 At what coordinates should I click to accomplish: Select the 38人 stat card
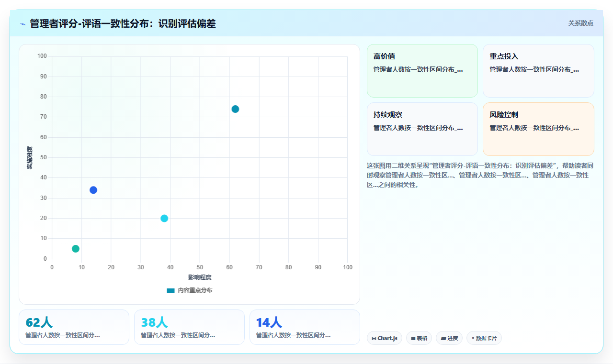pyautogui.click(x=189, y=327)
